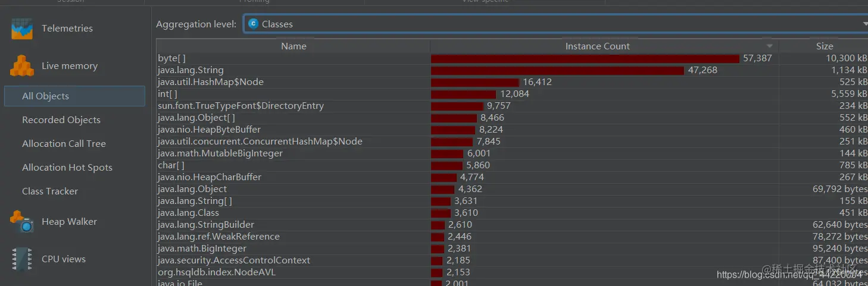Select the java.lang.Object[ ] row
The image size is (868, 286).
point(512,118)
